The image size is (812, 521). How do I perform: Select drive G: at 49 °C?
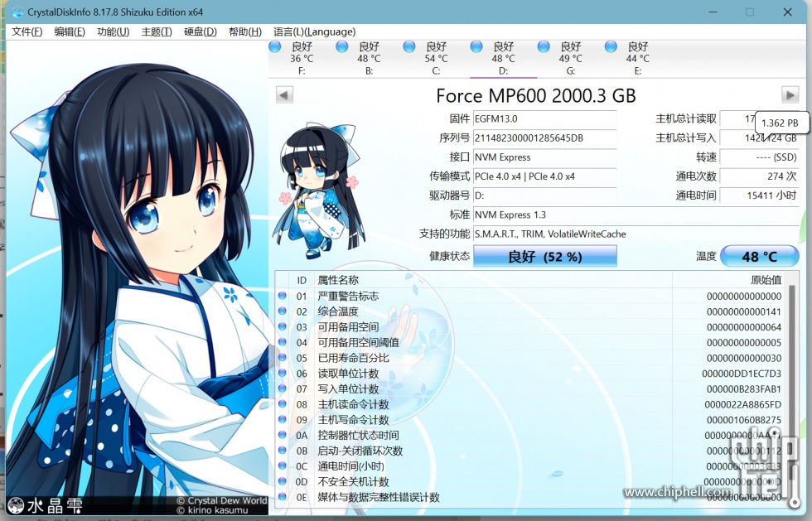571,59
